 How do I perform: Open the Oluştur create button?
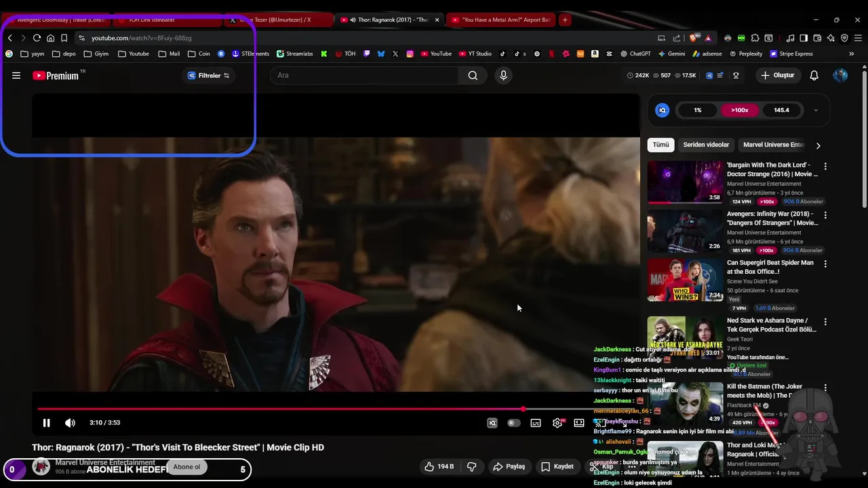777,75
